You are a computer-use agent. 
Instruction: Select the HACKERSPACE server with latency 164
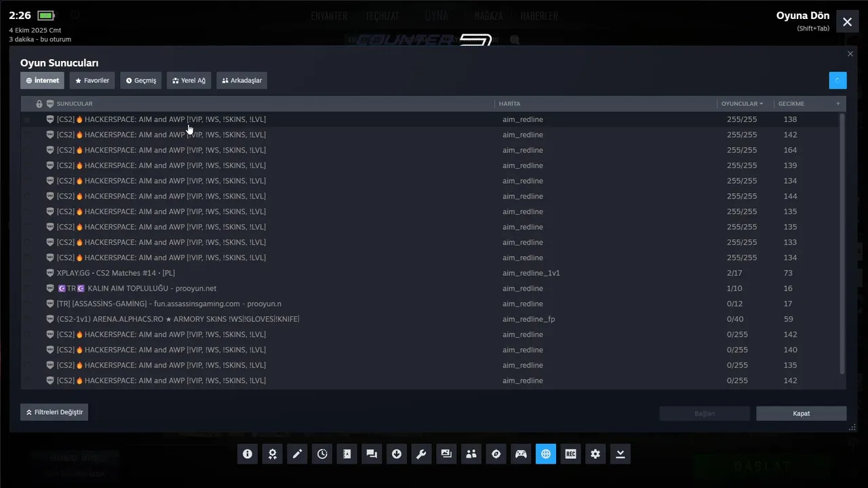pyautogui.click(x=429, y=150)
